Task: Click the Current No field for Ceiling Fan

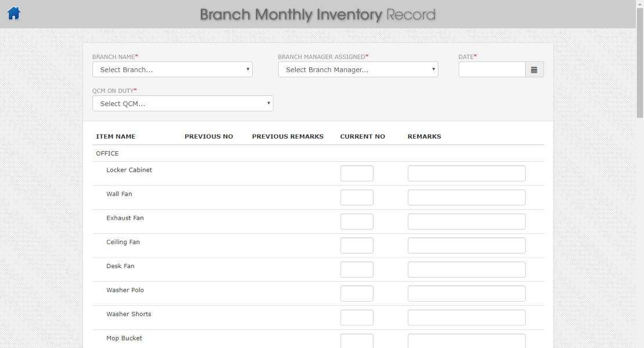Action: [x=356, y=245]
